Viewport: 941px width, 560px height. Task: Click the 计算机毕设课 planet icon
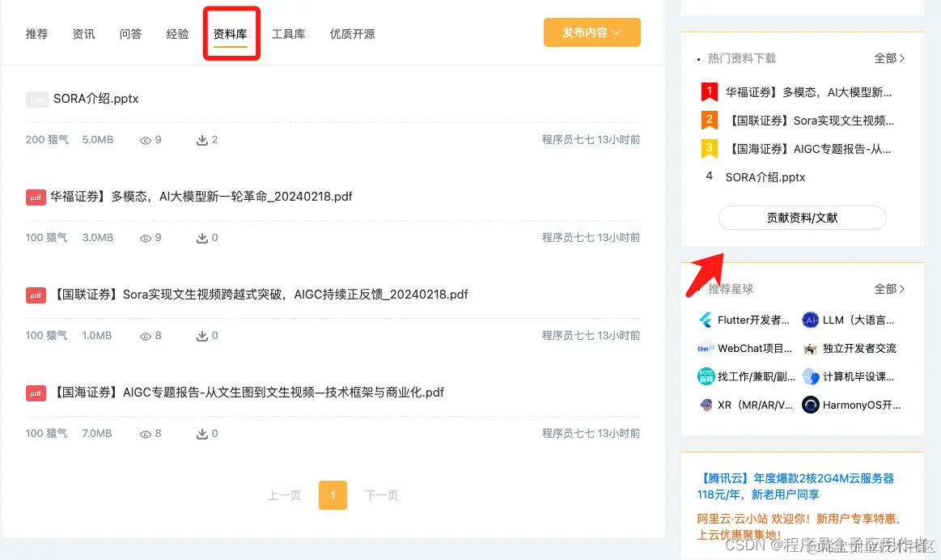[810, 376]
